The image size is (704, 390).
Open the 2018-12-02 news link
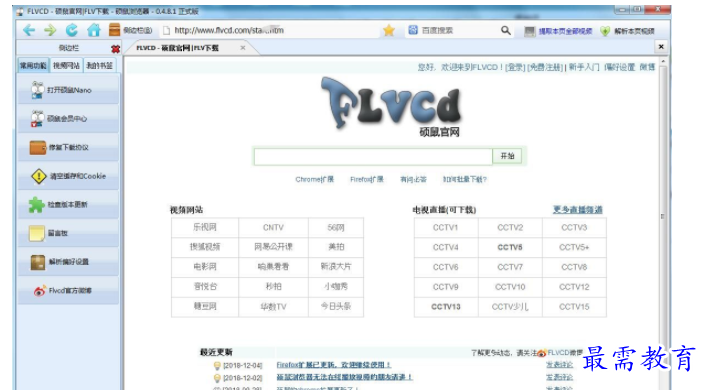point(344,377)
